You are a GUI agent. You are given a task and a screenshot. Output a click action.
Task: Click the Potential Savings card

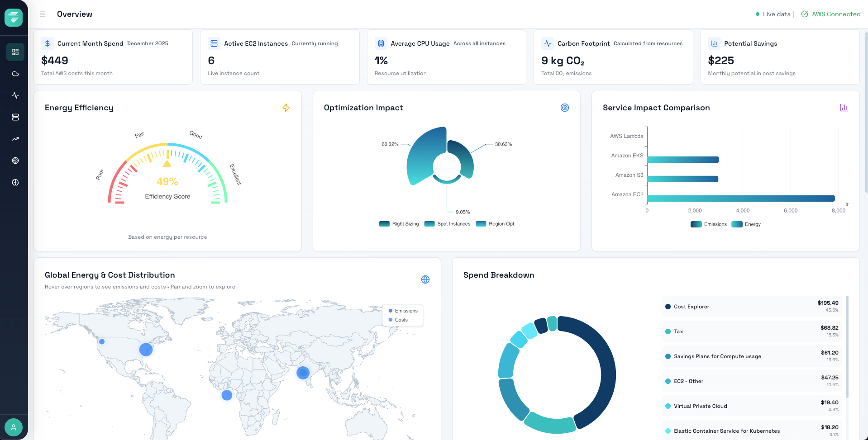pos(779,57)
